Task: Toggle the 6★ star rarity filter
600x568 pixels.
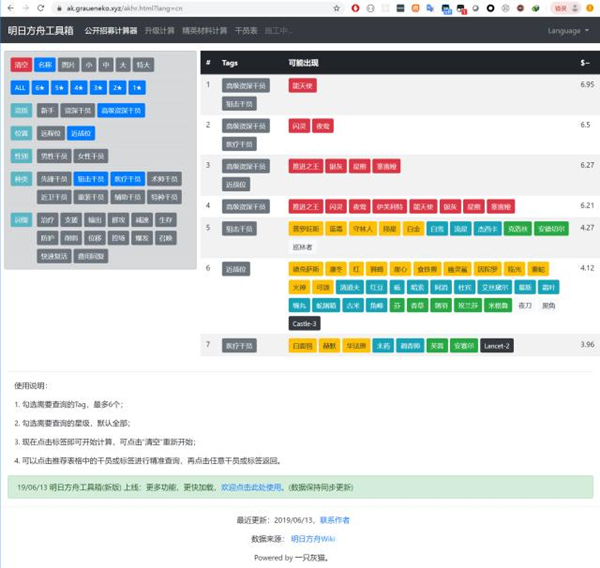Action: (x=40, y=87)
